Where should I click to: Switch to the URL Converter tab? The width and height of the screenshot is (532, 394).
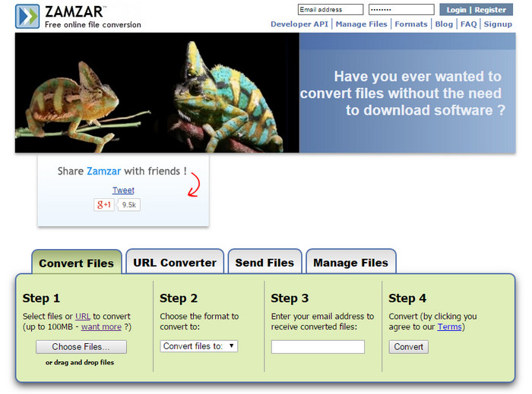[175, 263]
